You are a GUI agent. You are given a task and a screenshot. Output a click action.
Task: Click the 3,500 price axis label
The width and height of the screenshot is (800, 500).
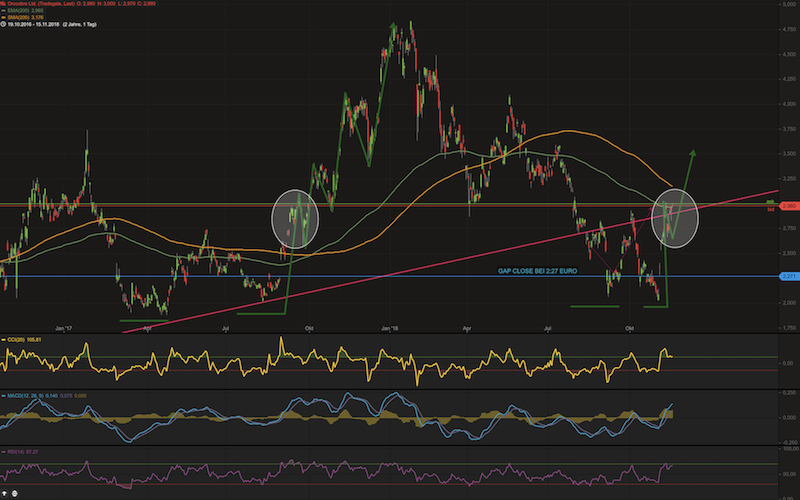pos(789,154)
